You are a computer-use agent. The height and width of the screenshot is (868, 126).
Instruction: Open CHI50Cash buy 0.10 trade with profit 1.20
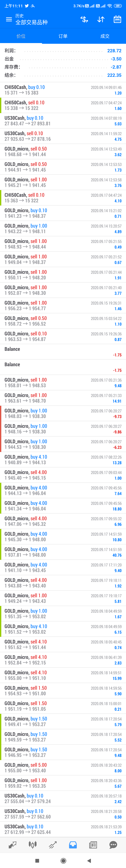tap(63, 90)
